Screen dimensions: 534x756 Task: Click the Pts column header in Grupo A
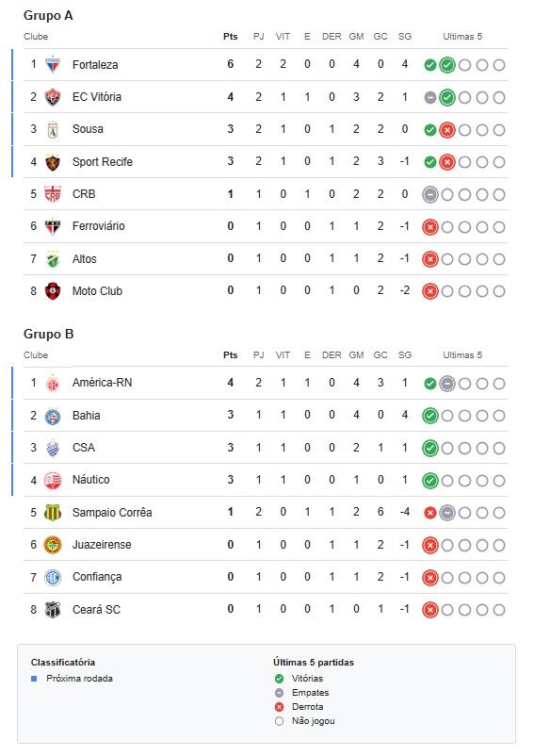click(231, 37)
